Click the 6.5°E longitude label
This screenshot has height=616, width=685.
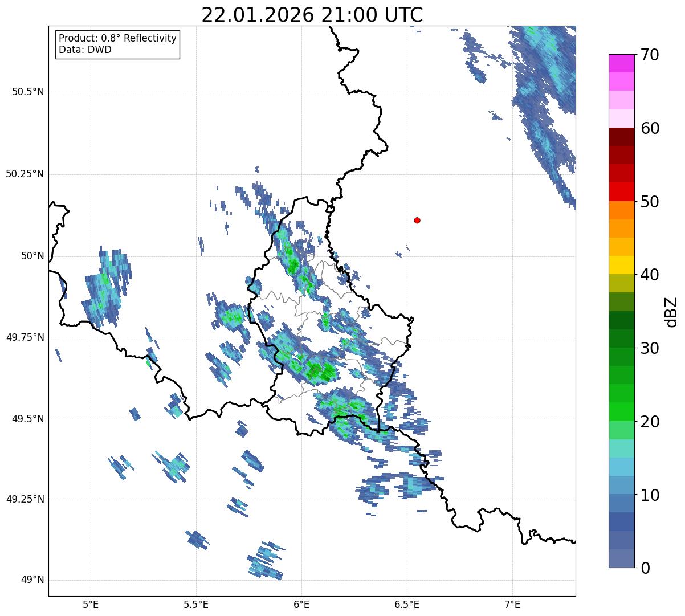pyautogui.click(x=407, y=604)
